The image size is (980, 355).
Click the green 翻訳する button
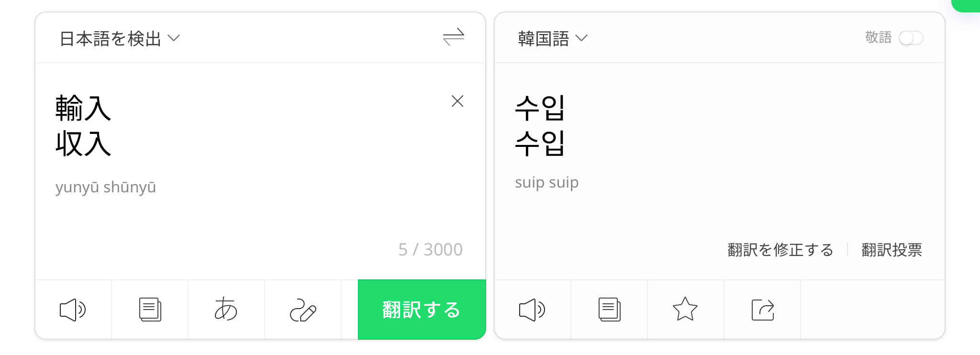point(422,310)
